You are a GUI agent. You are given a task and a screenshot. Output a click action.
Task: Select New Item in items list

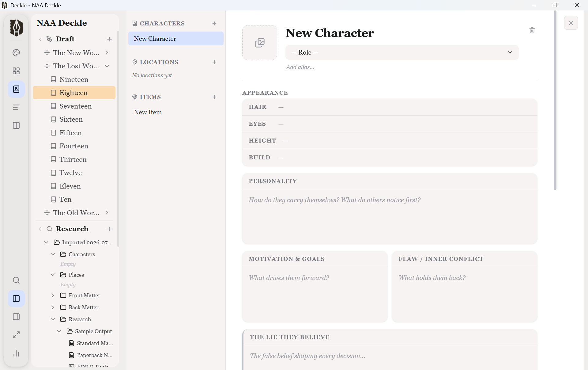point(176,112)
